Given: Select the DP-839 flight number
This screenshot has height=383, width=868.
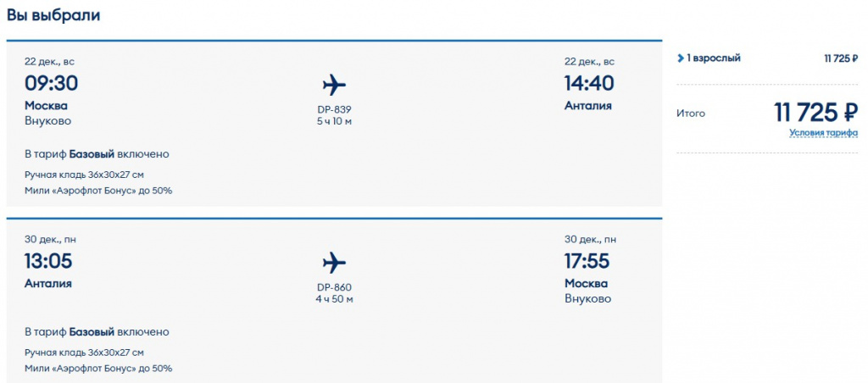Looking at the screenshot, I should pos(334,109).
